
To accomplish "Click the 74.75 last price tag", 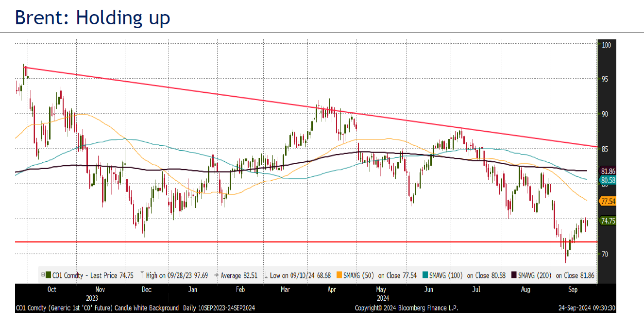I will [608, 221].
